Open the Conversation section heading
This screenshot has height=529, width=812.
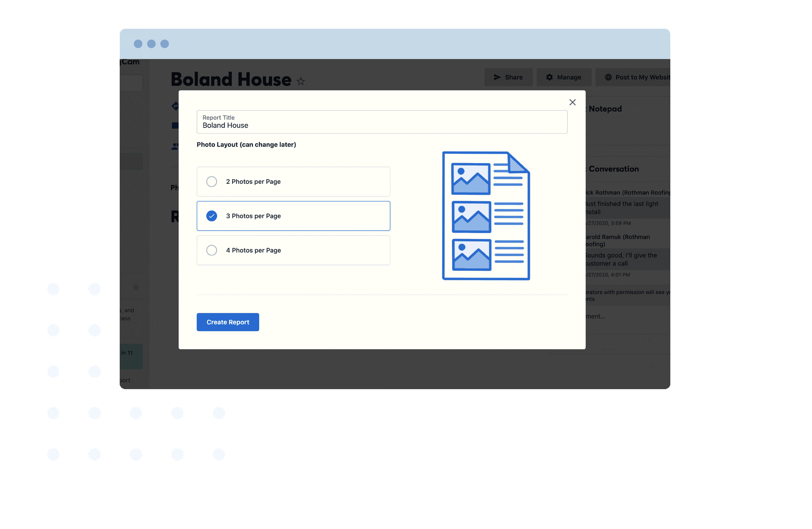tap(613, 169)
